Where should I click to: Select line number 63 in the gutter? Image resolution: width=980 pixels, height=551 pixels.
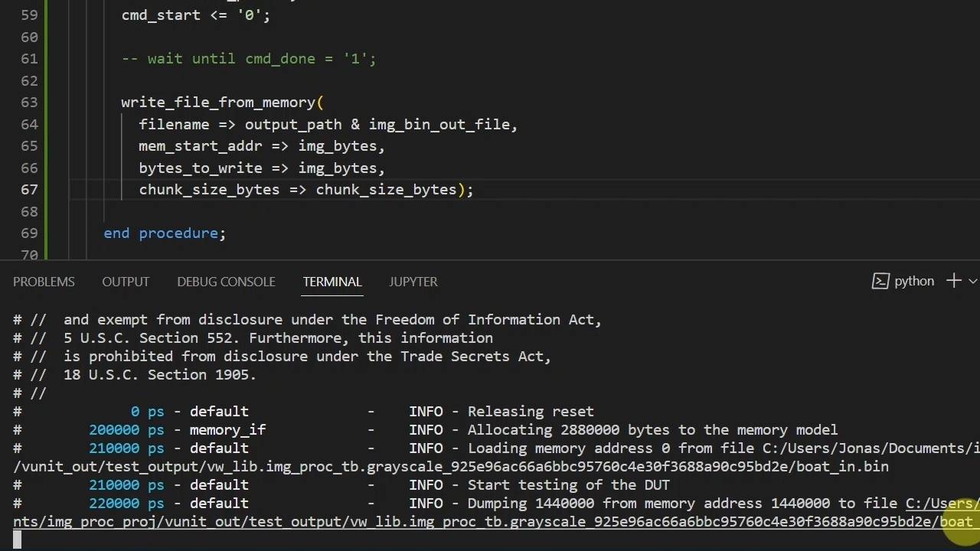click(29, 103)
